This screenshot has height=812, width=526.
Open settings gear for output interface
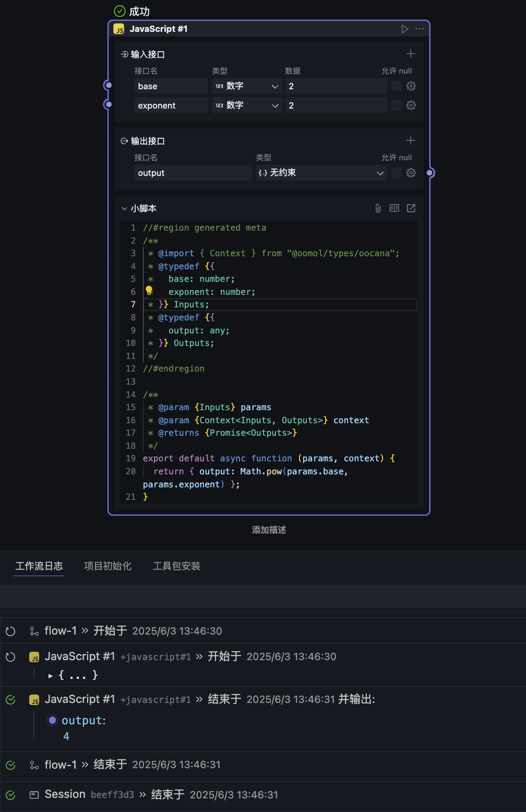[411, 173]
